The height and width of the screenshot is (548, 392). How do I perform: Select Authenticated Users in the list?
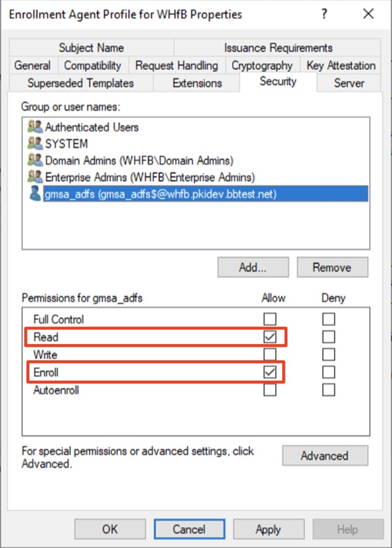(91, 127)
